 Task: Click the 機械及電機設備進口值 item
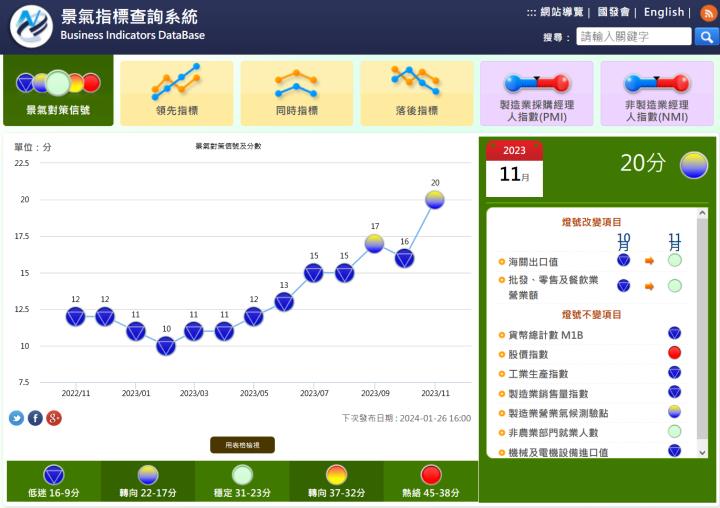click(x=558, y=452)
